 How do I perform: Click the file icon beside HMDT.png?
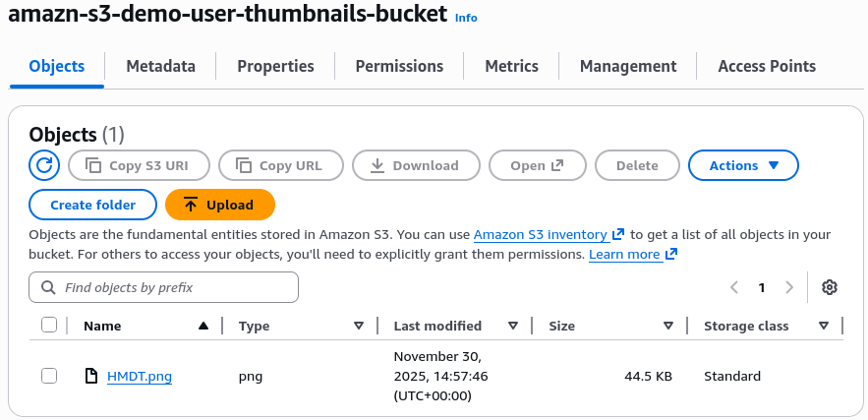tap(91, 376)
